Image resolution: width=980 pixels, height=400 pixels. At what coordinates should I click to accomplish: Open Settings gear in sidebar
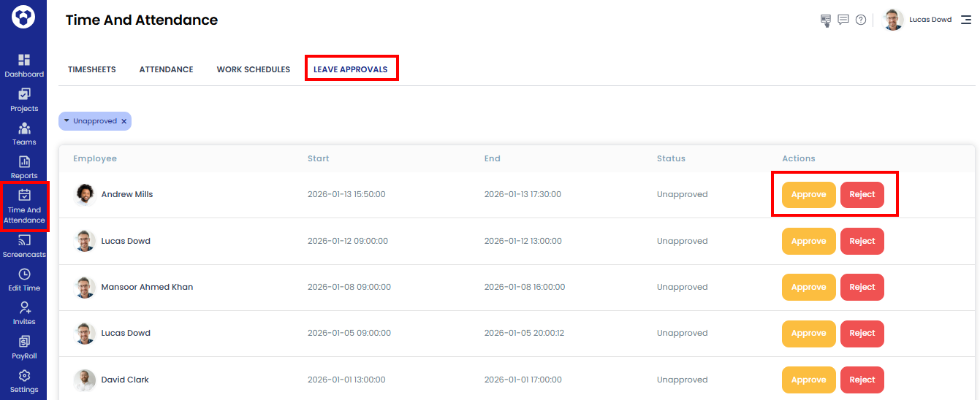pyautogui.click(x=24, y=376)
